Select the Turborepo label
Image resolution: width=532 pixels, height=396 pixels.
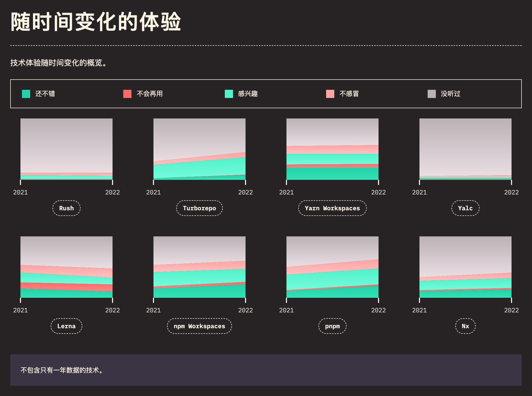coord(199,208)
